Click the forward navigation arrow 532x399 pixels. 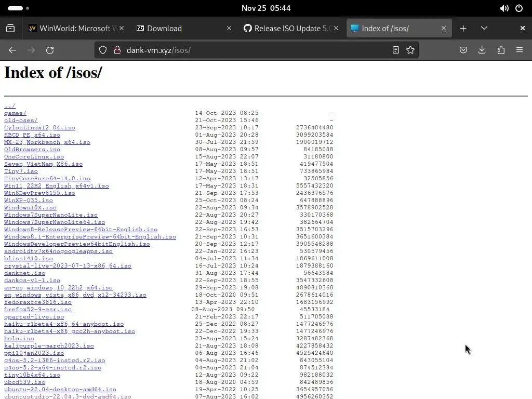(x=31, y=50)
